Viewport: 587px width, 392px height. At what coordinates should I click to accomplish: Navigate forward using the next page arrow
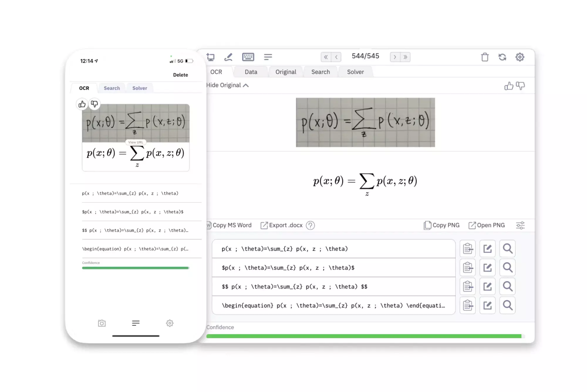click(x=395, y=56)
